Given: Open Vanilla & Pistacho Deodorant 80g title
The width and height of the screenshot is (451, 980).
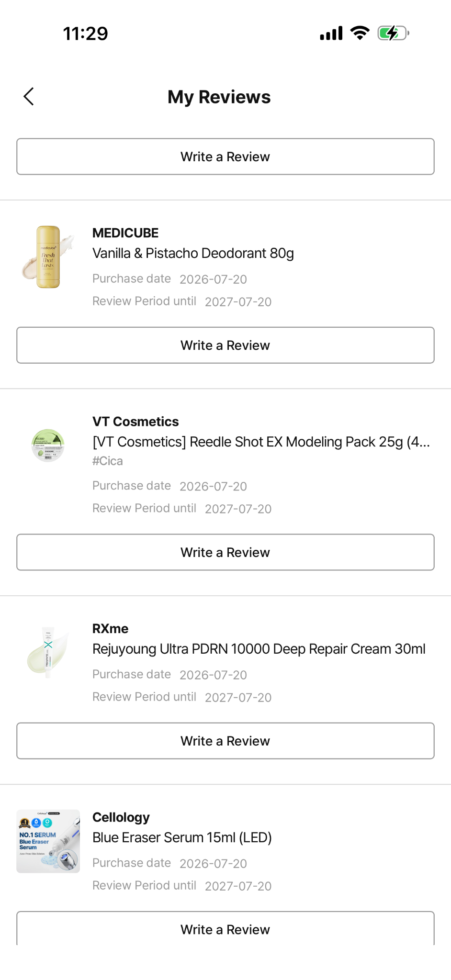Looking at the screenshot, I should tap(193, 253).
